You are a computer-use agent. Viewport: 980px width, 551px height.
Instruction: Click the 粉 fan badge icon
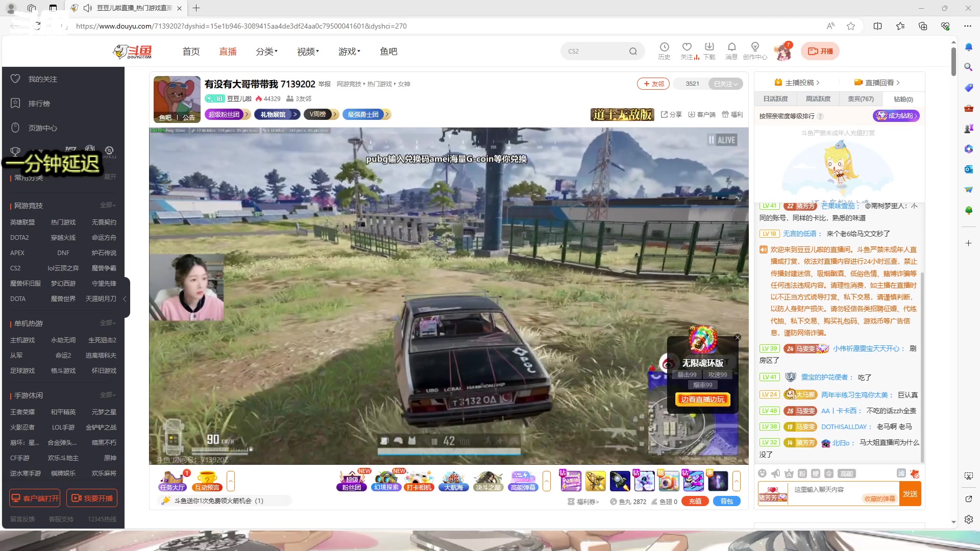click(x=802, y=473)
